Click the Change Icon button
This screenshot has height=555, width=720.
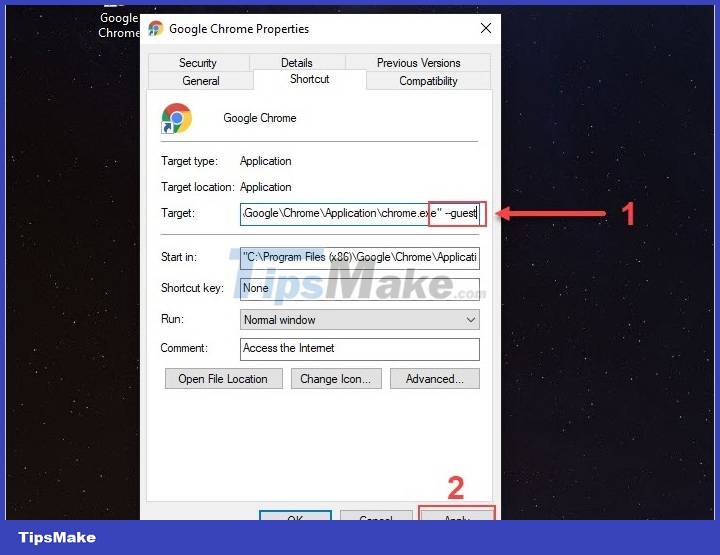click(336, 379)
